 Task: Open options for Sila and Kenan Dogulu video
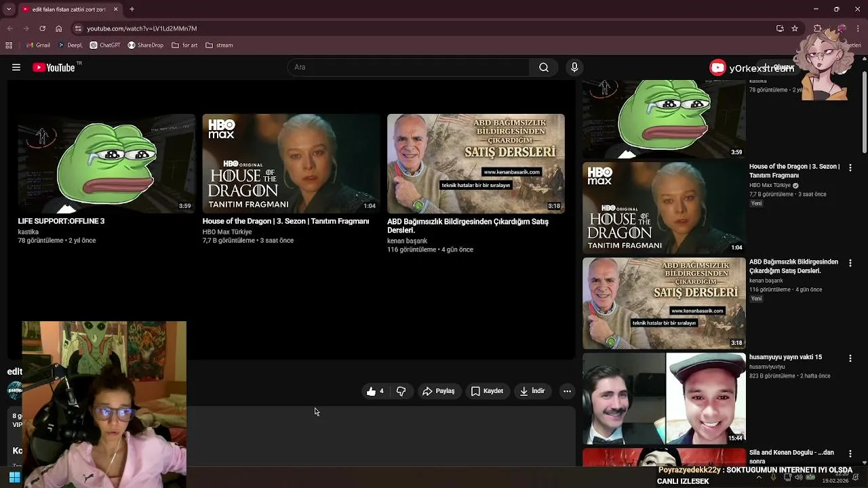[850, 453]
